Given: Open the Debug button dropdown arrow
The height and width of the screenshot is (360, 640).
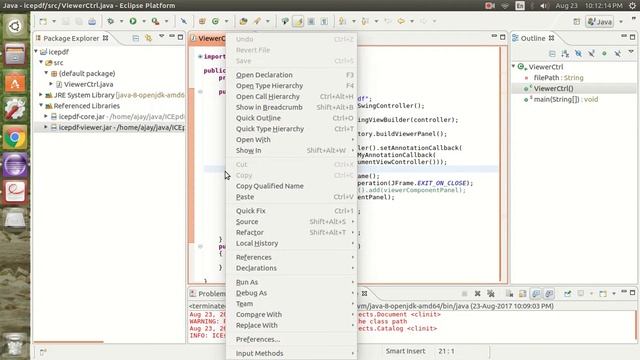Looking at the screenshot, I should coord(121,21).
